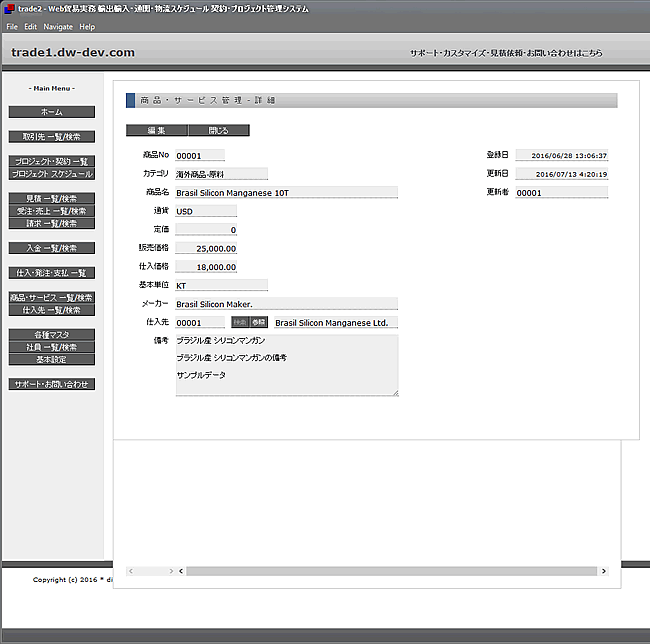Click the 仕入先 search button
This screenshot has height=644, width=650.
[240, 322]
